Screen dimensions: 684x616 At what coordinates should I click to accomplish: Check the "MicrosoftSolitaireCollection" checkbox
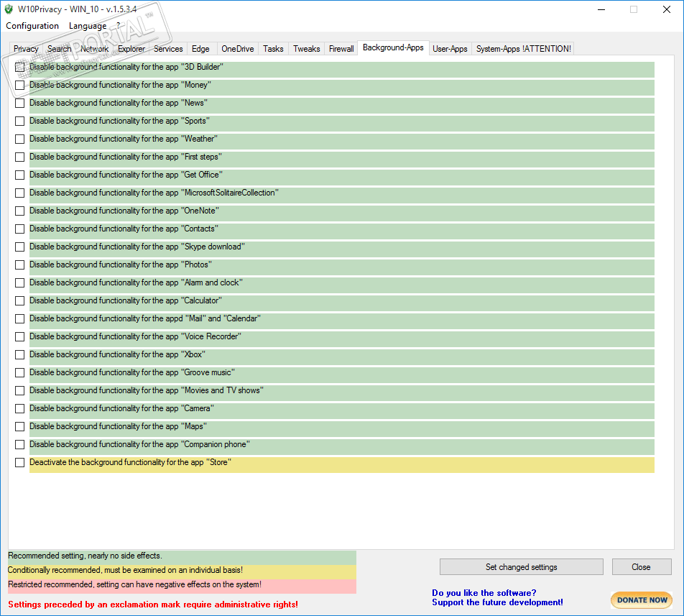pos(19,193)
